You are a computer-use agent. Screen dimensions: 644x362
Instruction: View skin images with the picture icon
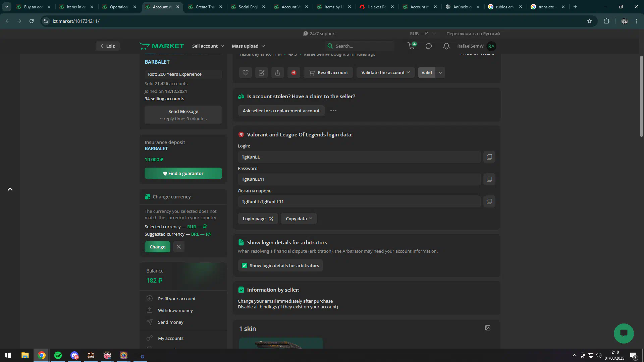488,328
